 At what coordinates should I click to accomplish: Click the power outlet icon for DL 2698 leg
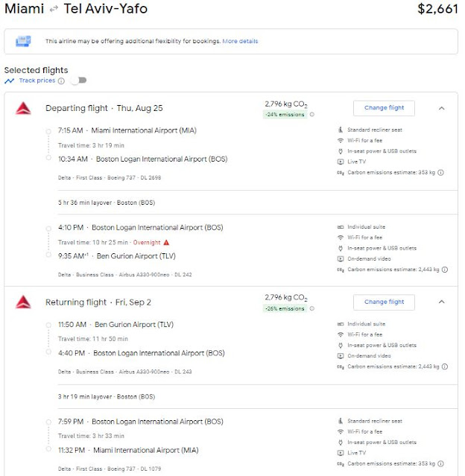coord(341,151)
